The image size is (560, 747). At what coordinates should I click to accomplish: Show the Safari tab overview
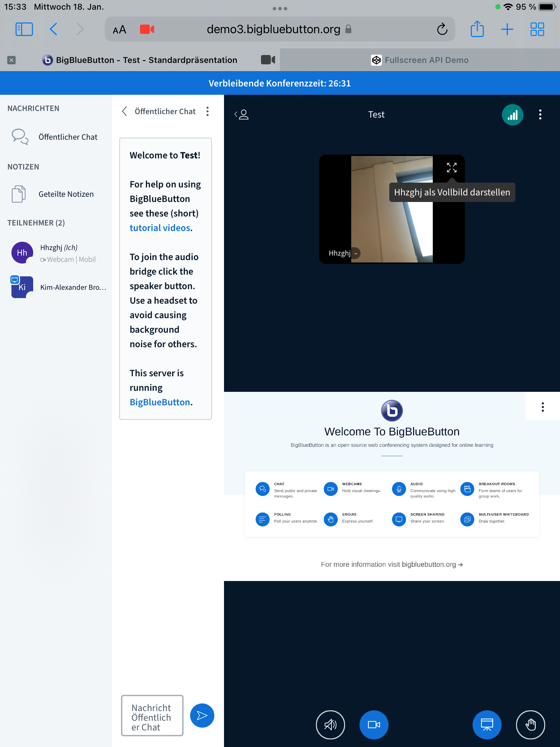tap(537, 29)
